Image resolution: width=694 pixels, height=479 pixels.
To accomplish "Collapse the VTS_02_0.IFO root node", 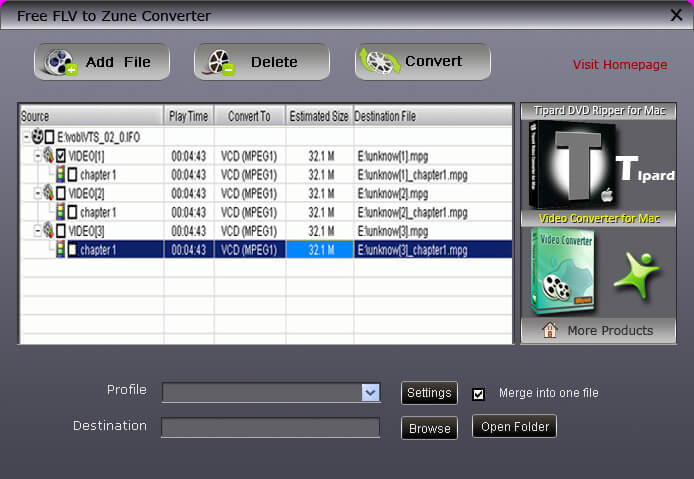I will [x=26, y=137].
